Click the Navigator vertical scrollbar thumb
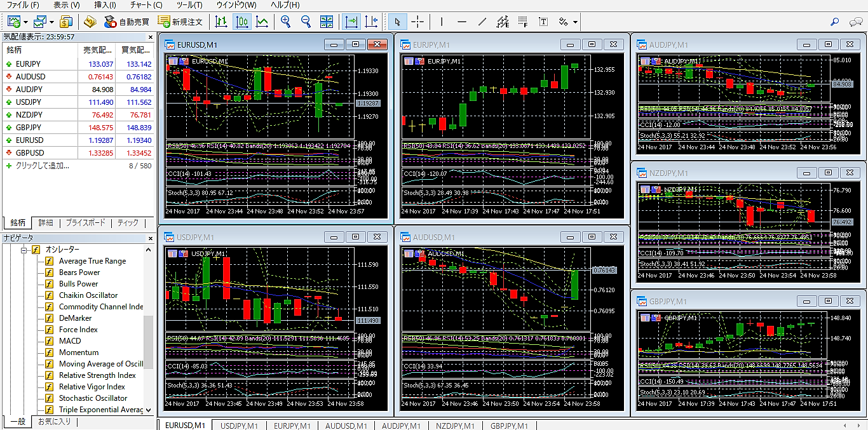The image size is (868, 430). [149, 342]
